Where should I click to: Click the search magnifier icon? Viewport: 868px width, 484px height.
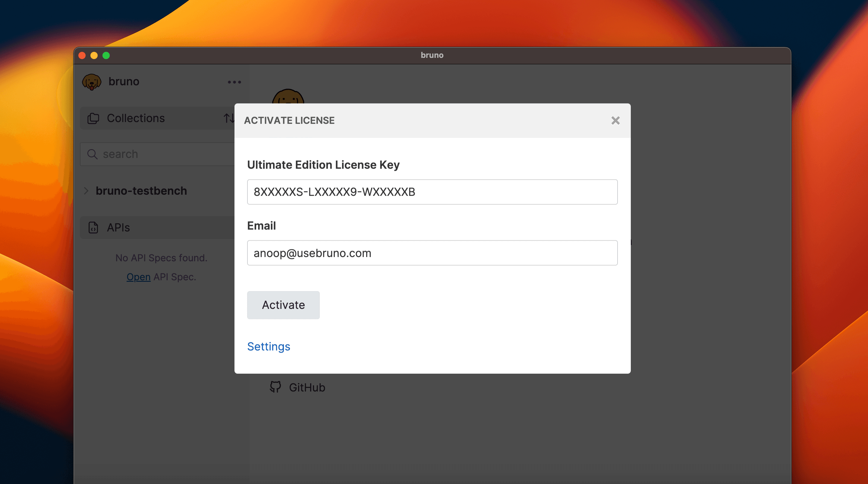[x=92, y=154]
